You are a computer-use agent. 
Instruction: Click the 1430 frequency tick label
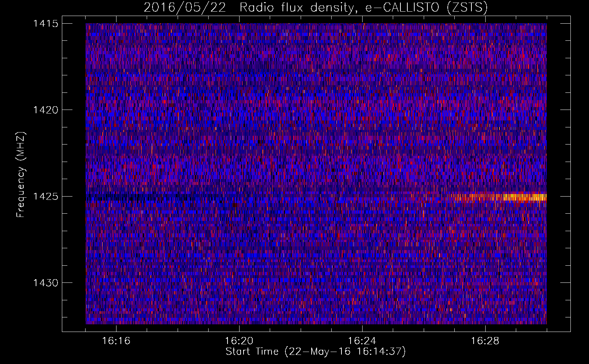46,283
